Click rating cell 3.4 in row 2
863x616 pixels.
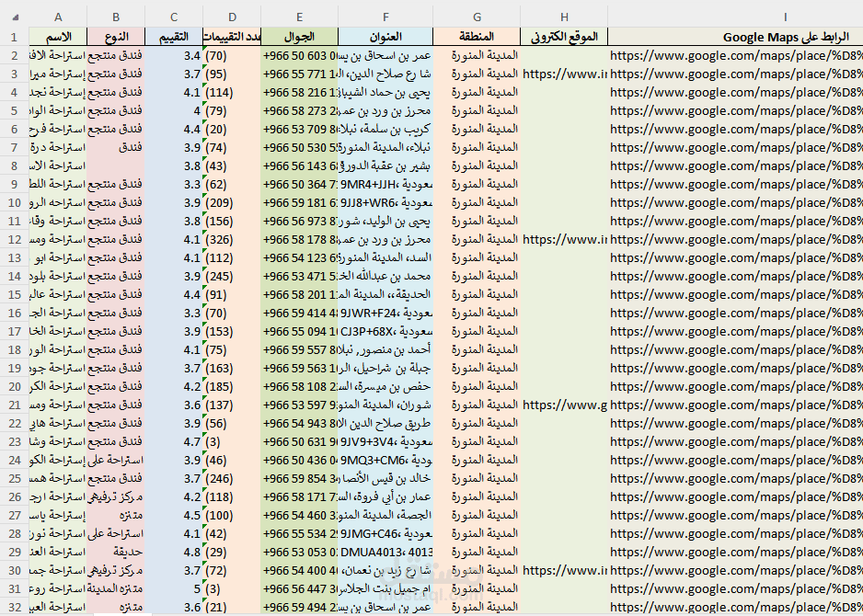pos(174,55)
